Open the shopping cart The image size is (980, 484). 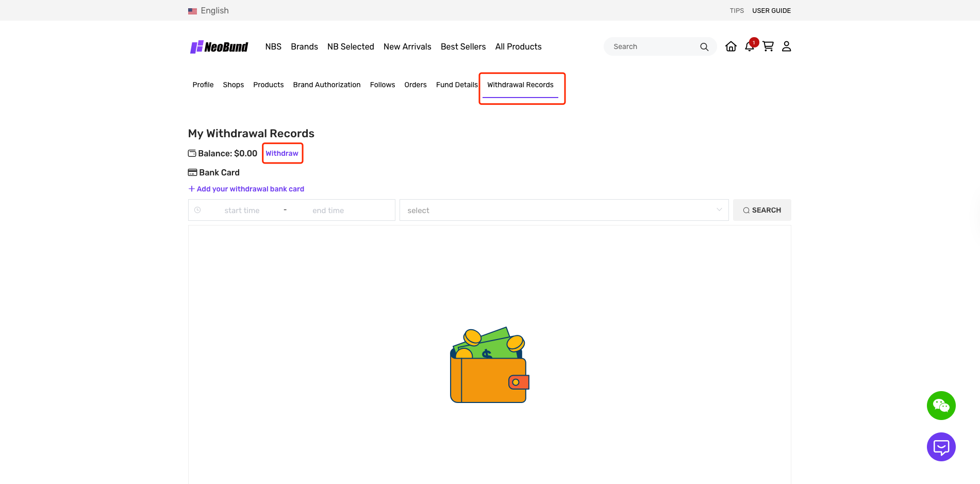tap(768, 47)
